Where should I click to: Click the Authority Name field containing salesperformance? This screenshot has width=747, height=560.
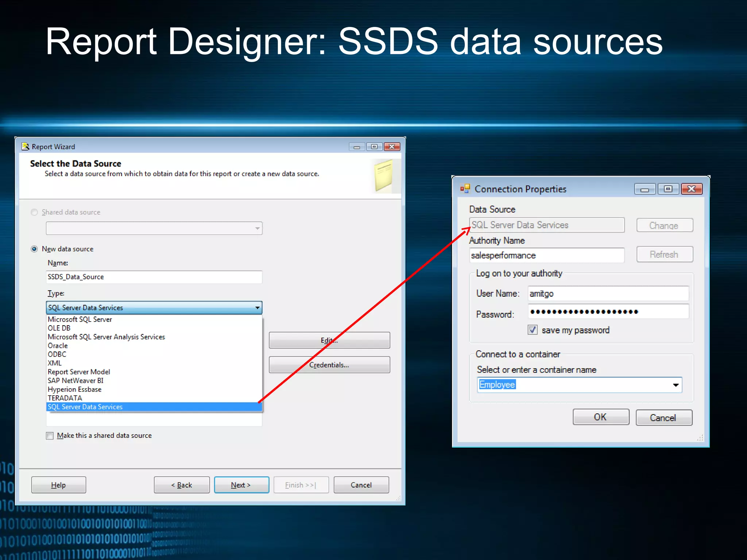546,255
